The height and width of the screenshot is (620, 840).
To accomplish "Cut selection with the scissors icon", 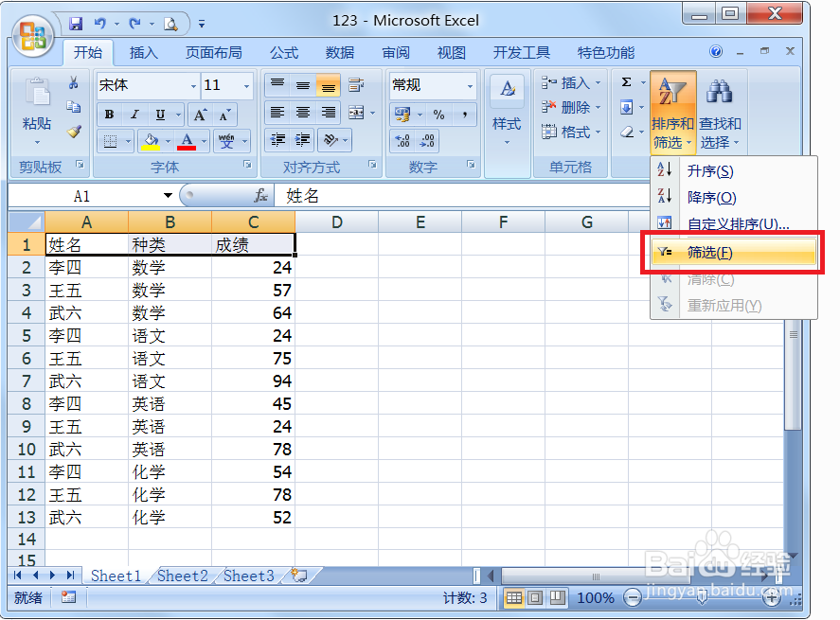I will [x=73, y=82].
